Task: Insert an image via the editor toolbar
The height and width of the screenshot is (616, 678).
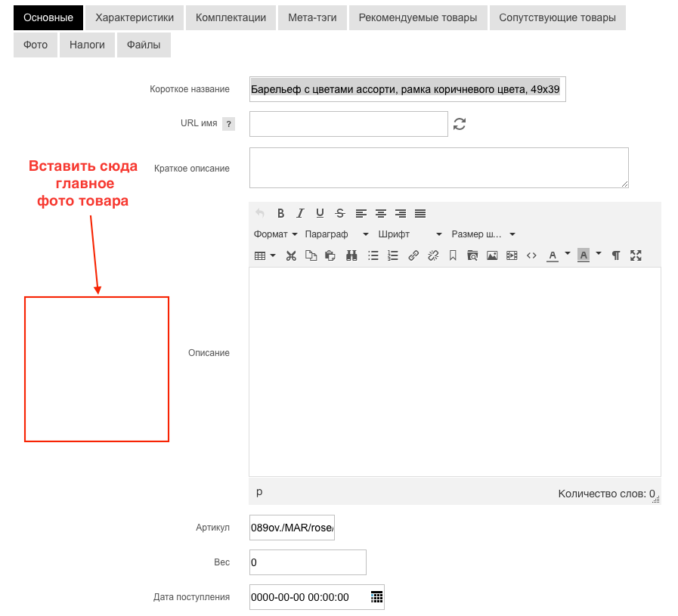Action: (492, 255)
